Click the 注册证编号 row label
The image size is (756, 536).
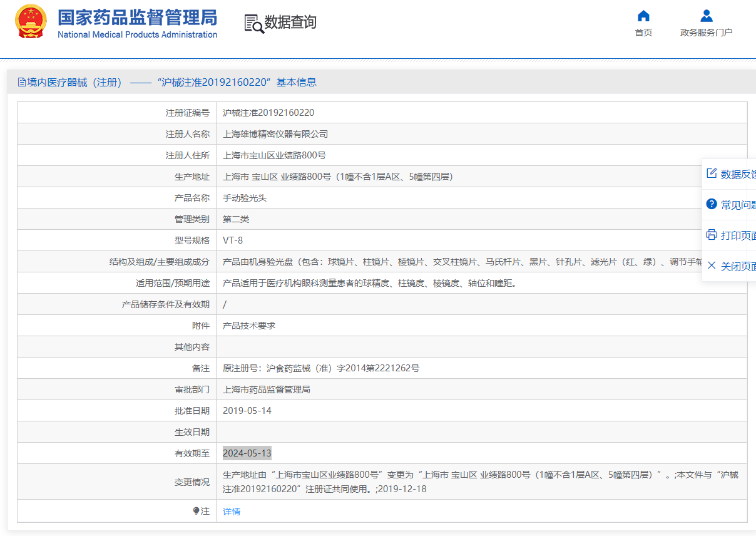click(188, 113)
